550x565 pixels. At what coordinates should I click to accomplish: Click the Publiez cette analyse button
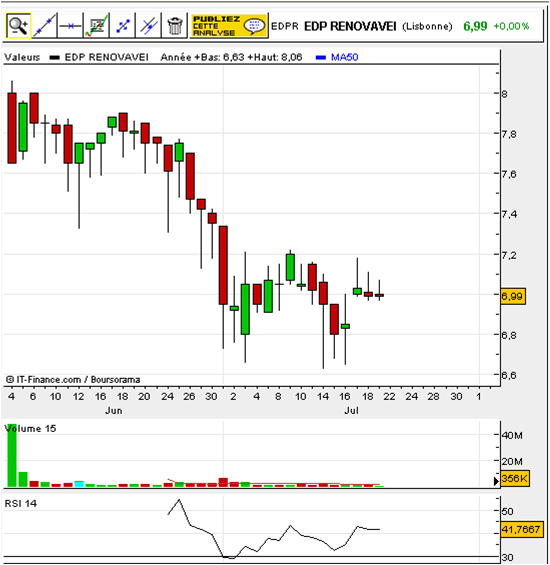[229, 26]
